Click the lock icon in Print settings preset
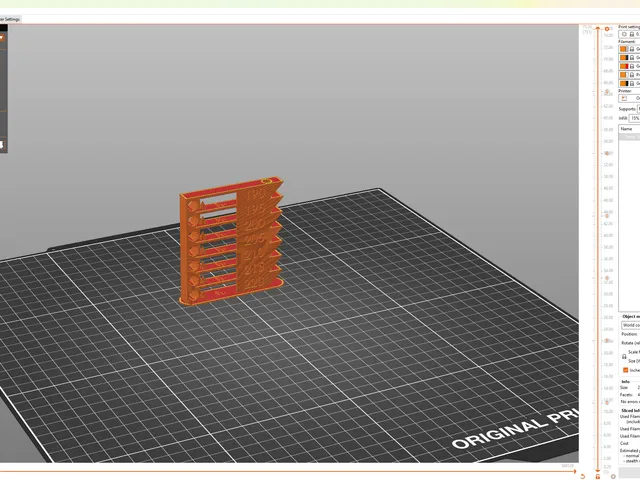640x480 pixels. 632,34
